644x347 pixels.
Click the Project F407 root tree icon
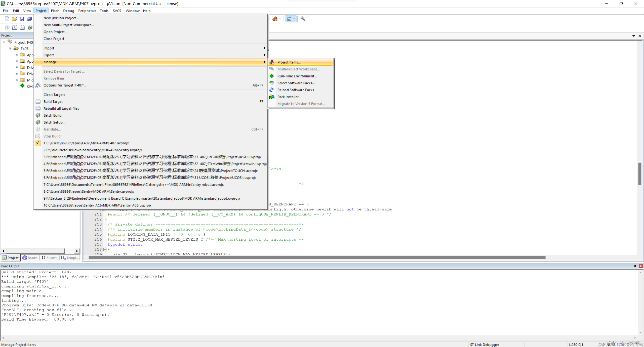[x=10, y=42]
